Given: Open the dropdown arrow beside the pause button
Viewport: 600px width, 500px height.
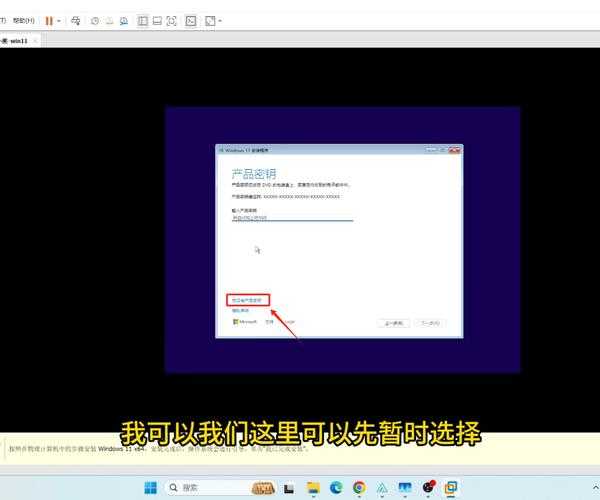Looking at the screenshot, I should (59, 20).
